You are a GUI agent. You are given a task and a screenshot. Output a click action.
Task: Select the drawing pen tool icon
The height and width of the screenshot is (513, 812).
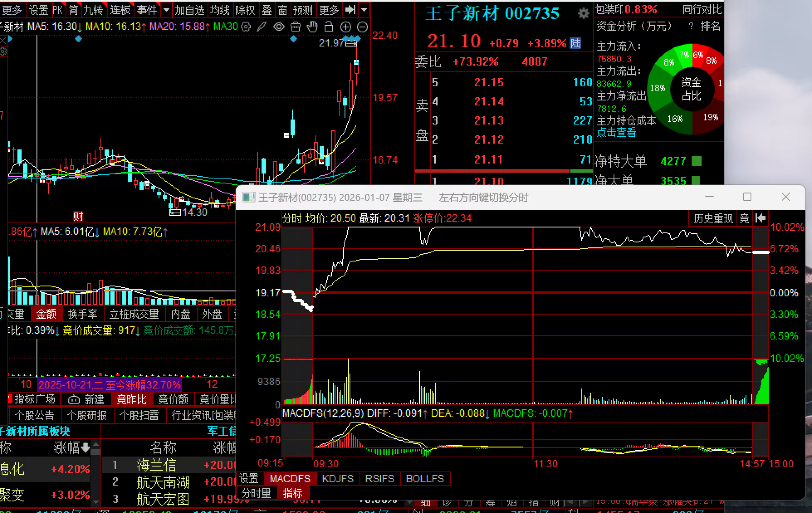tap(262, 27)
